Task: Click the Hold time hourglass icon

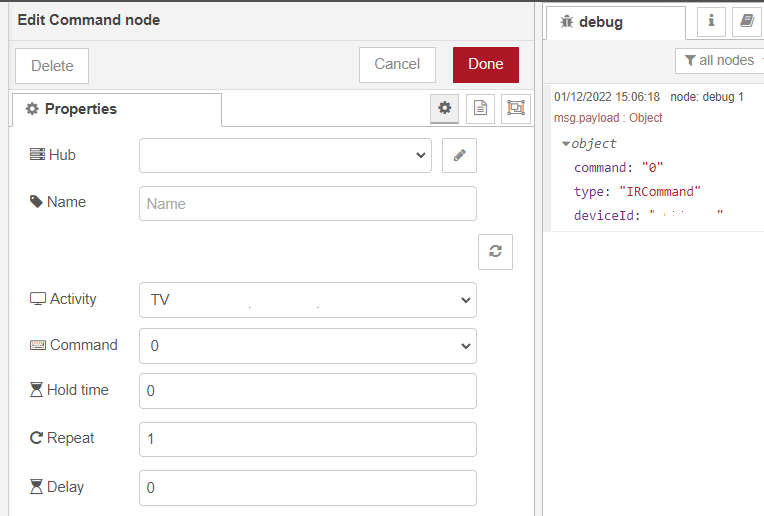Action: pyautogui.click(x=36, y=389)
